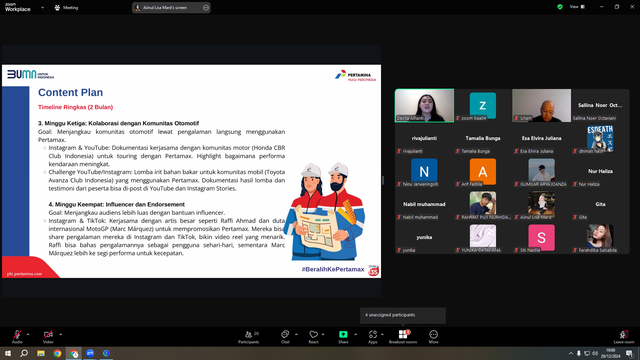The height and width of the screenshot is (360, 640).
Task: Open the Apps panel
Action: [373, 337]
